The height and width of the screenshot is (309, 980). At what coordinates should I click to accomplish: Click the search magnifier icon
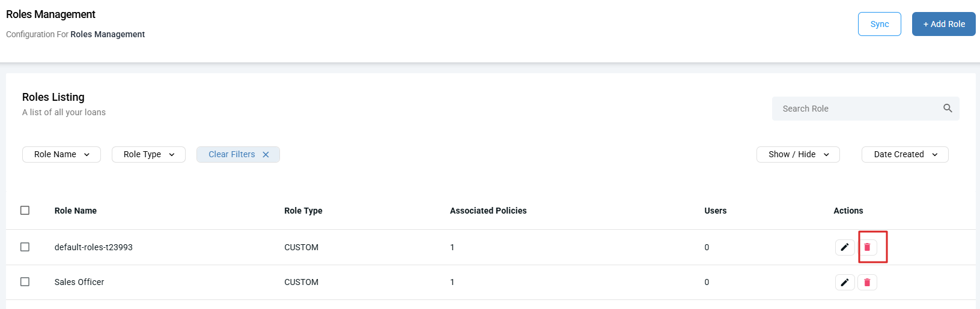pos(948,109)
